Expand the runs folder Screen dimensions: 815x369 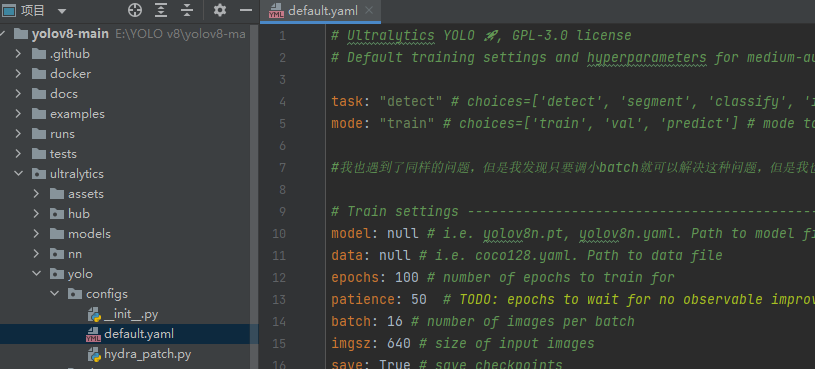click(x=18, y=134)
